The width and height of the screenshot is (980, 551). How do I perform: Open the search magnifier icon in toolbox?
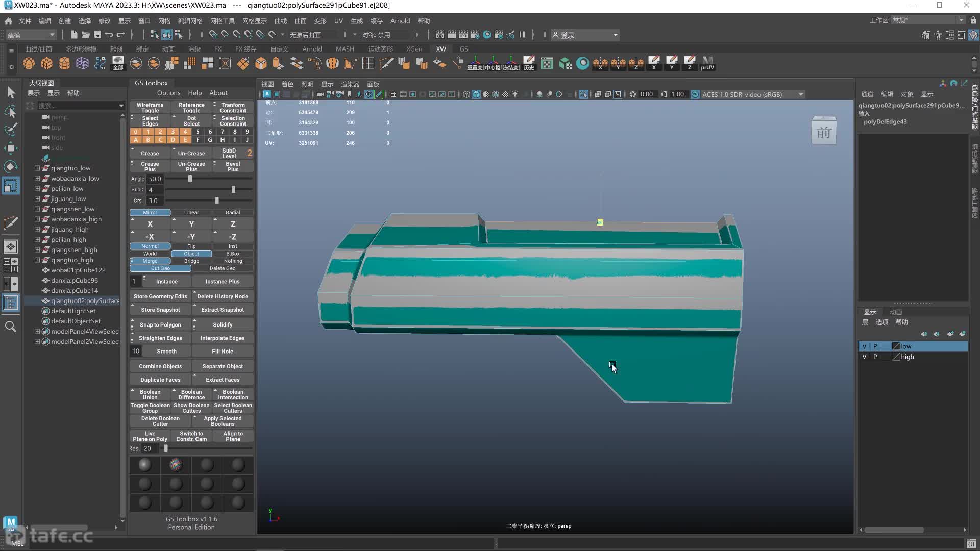tap(11, 327)
